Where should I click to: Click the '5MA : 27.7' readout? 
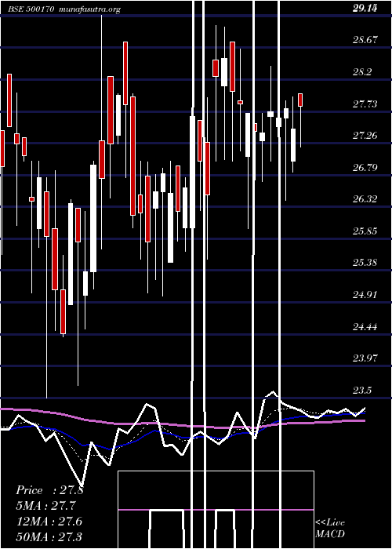click(45, 506)
